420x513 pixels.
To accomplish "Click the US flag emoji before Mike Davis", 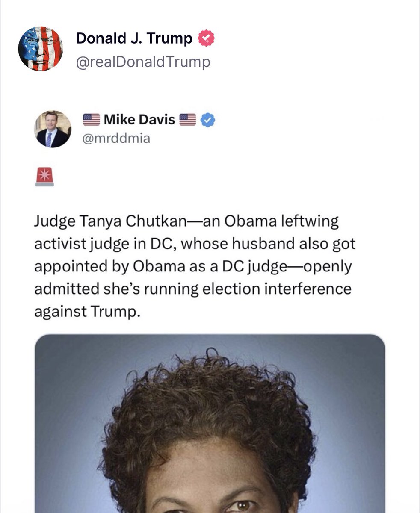I will click(91, 120).
